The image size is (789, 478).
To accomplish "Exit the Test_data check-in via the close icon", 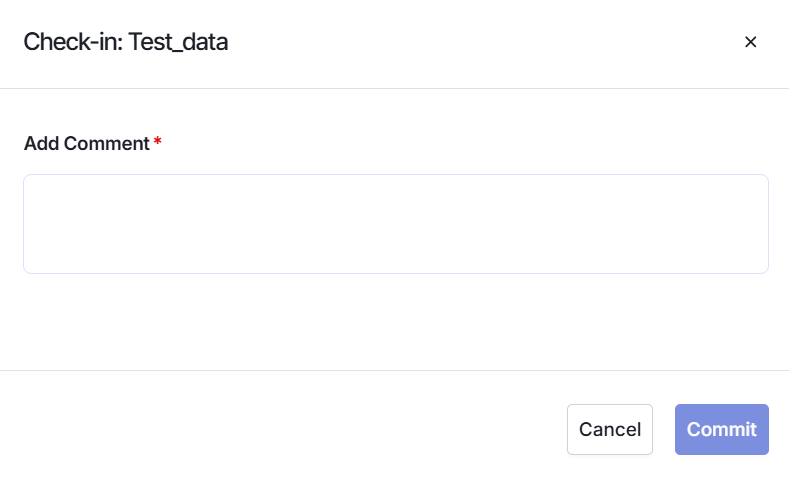I will pos(750,42).
